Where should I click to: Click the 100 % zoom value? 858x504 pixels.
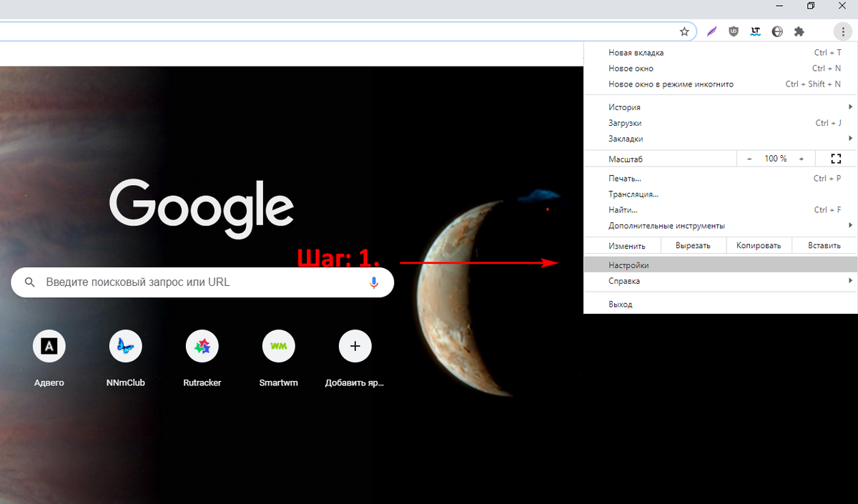[775, 159]
